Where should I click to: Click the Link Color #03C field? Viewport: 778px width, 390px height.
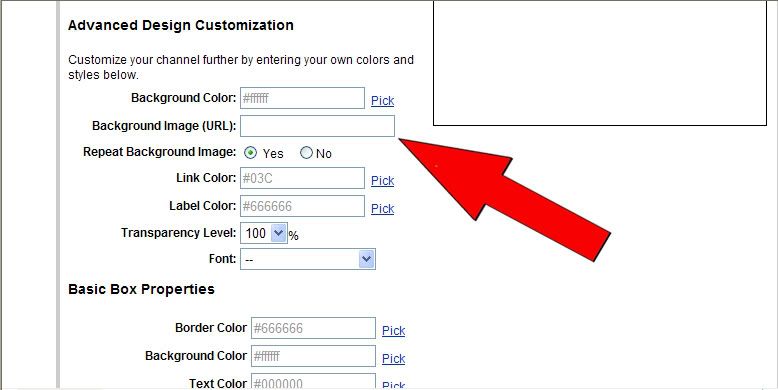tap(302, 178)
